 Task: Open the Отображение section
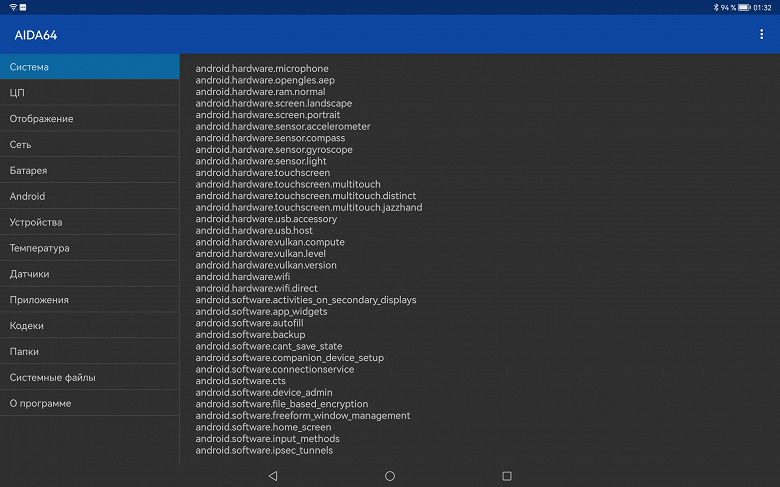(x=90, y=118)
